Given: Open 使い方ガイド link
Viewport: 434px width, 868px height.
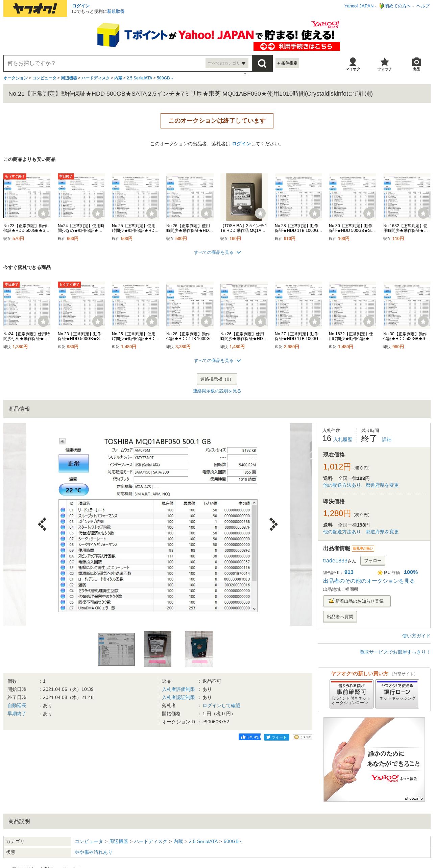Looking at the screenshot, I should [416, 636].
